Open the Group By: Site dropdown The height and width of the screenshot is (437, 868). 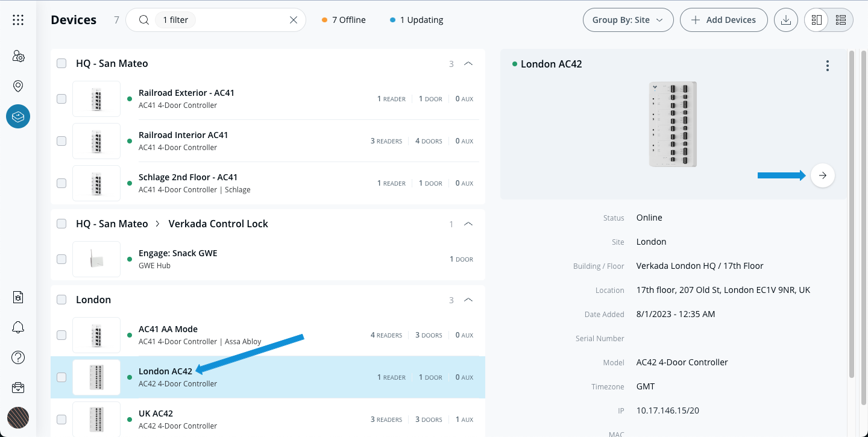(627, 20)
